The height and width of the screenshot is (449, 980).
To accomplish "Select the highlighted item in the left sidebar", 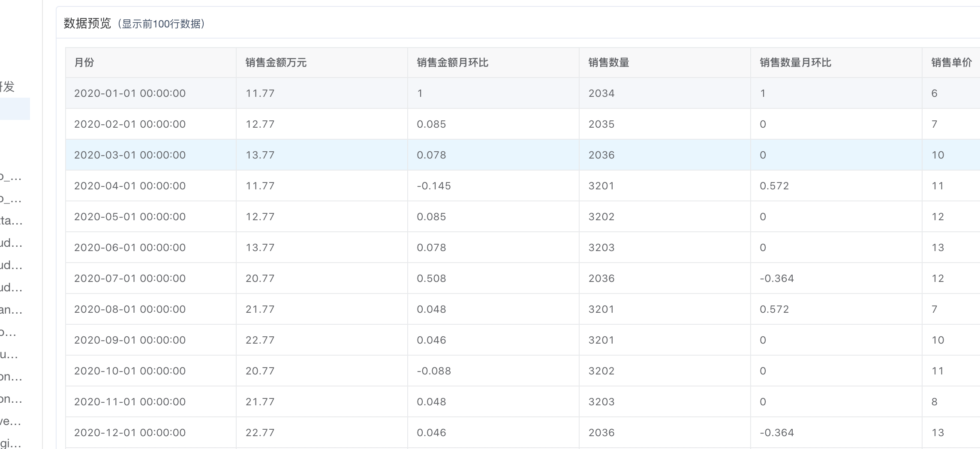I will point(15,108).
